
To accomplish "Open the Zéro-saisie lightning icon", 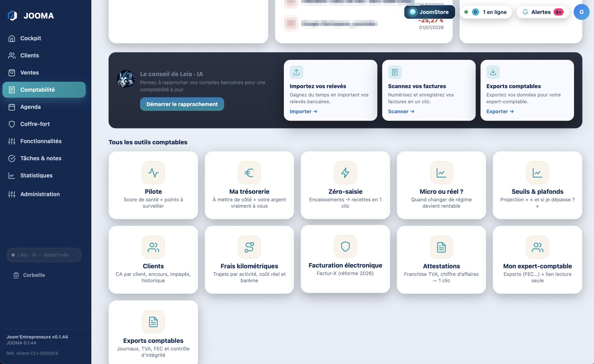I will tap(345, 173).
